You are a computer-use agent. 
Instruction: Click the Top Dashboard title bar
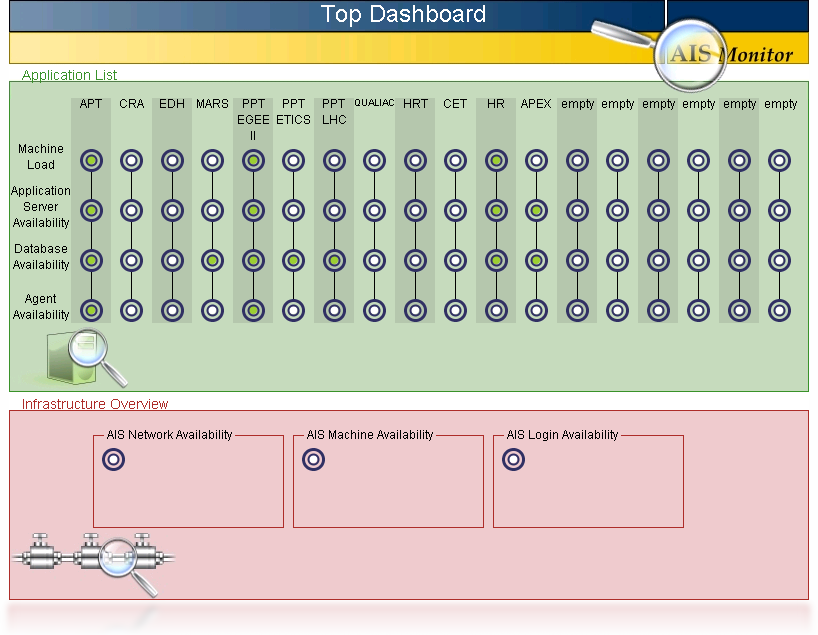[403, 15]
